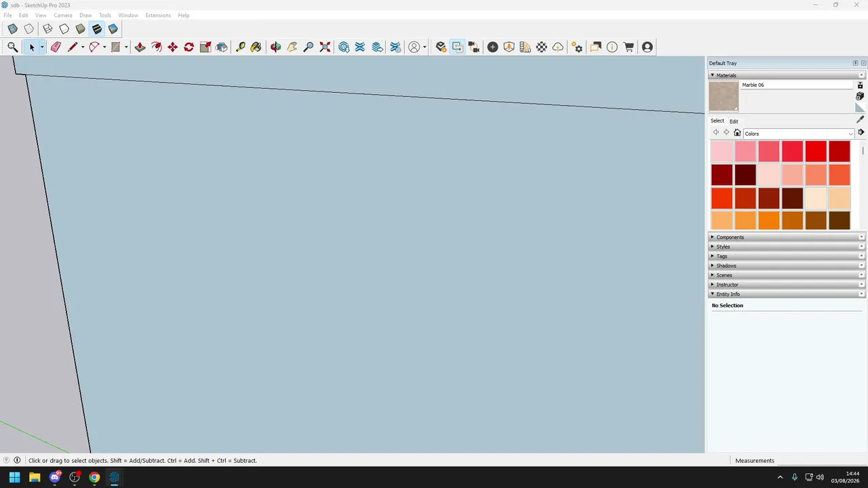
Task: Open the Camera menu
Action: [x=63, y=15]
